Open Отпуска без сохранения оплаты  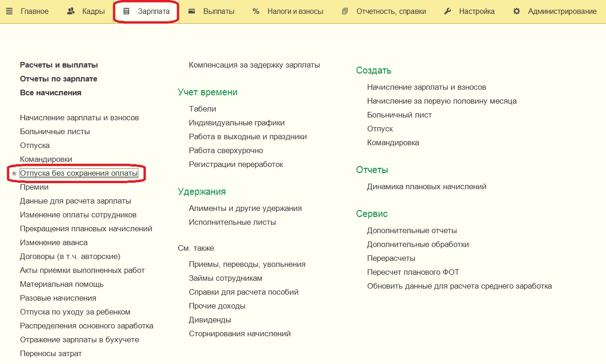pyautogui.click(x=79, y=173)
